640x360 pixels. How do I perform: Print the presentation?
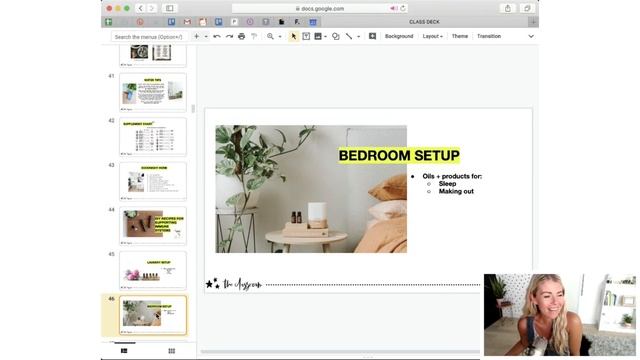click(242, 36)
